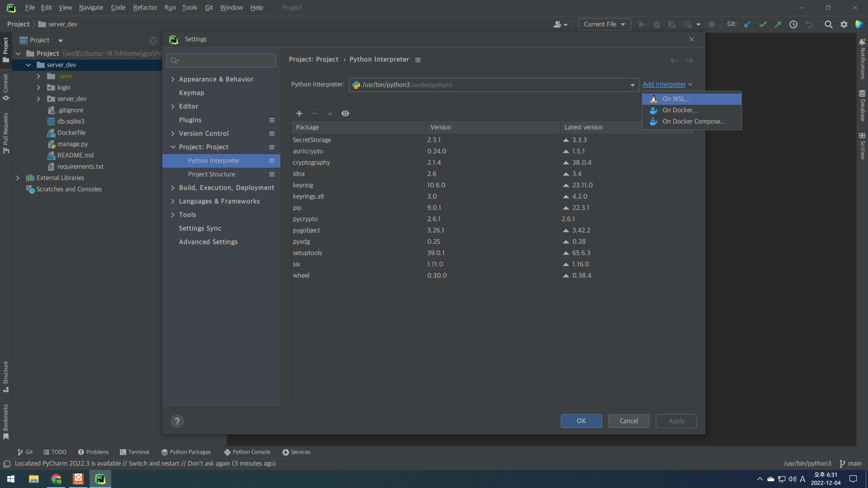The width and height of the screenshot is (868, 488).
Task: Click the main branch status bar widget
Action: 850,464
